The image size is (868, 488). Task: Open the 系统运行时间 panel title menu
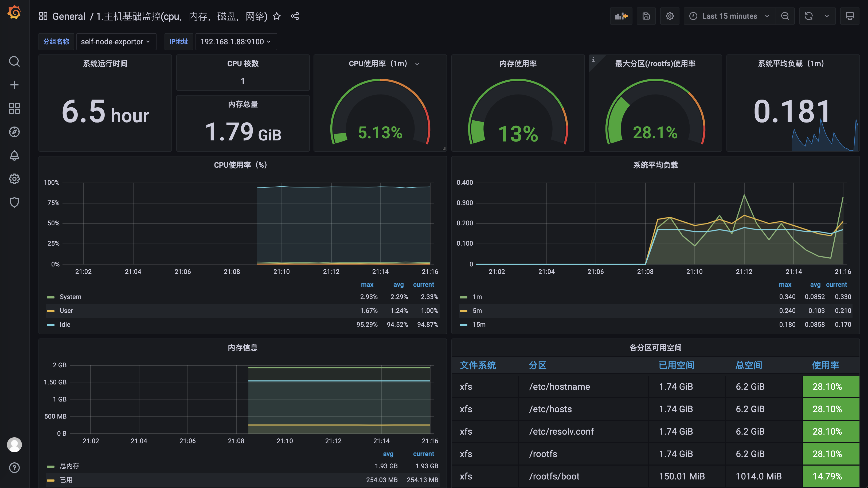point(105,64)
